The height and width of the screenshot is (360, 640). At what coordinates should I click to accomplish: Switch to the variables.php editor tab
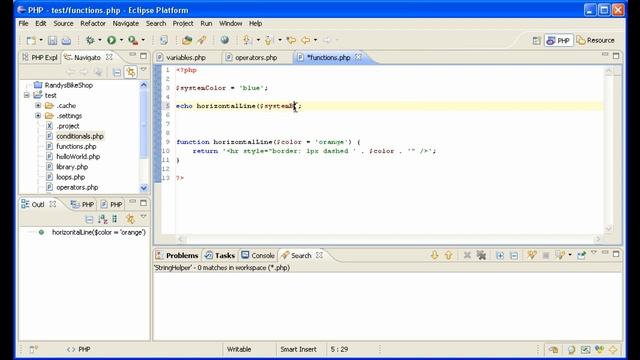tap(186, 58)
